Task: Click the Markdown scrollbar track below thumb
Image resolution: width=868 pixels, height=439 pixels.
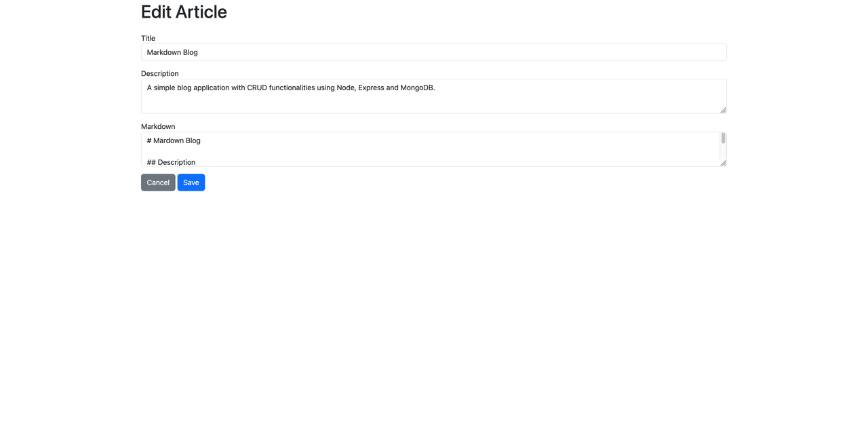Action: coord(723,151)
